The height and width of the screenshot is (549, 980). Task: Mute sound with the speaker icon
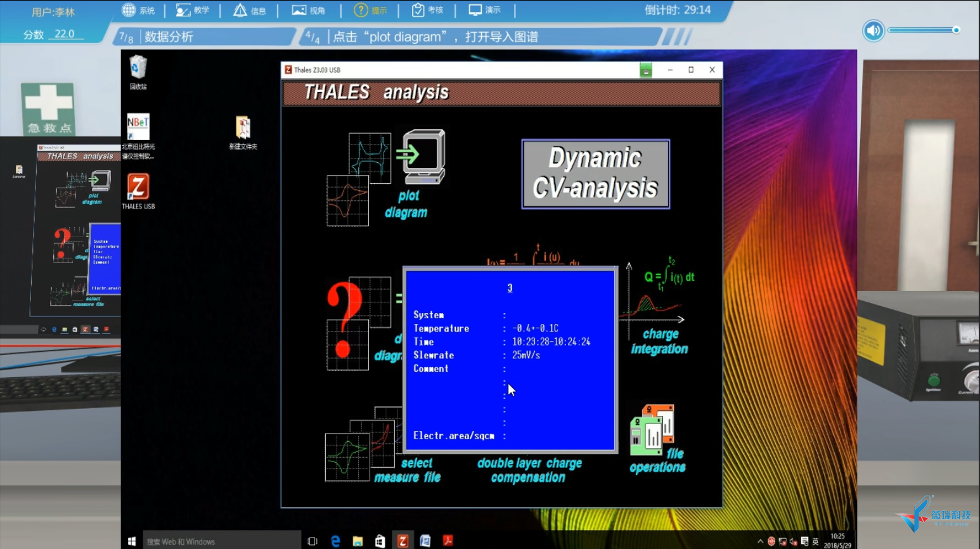pos(874,30)
